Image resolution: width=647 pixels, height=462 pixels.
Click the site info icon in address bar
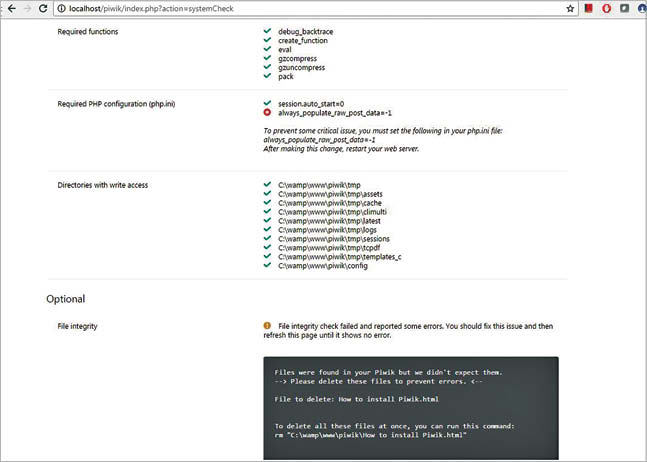point(62,8)
